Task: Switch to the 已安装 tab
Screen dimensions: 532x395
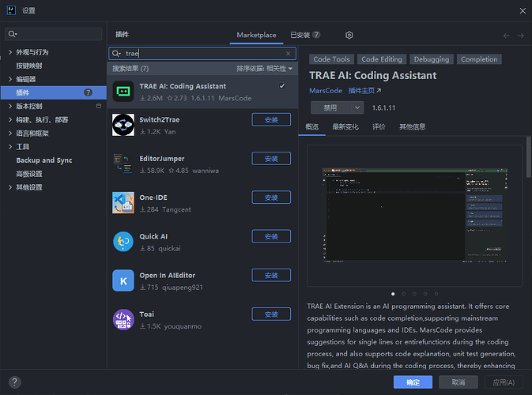Action: pyautogui.click(x=305, y=35)
